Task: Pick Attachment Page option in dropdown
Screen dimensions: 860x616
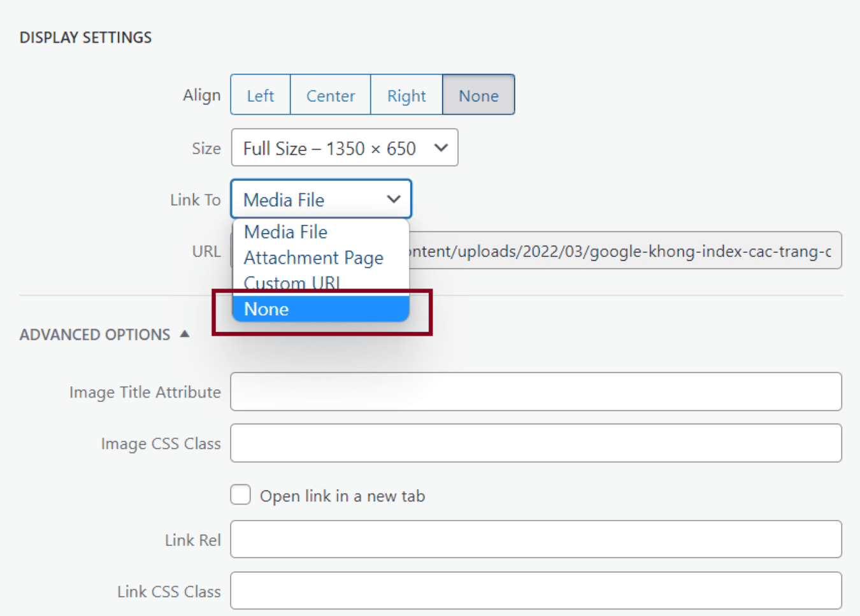Action: [313, 258]
